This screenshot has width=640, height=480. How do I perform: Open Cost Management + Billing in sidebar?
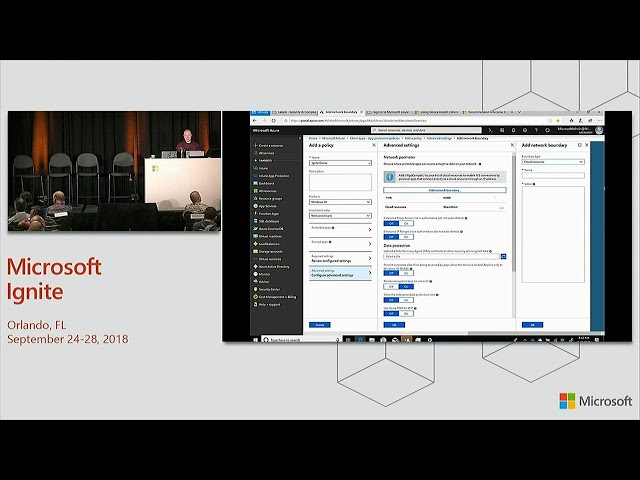tap(275, 297)
